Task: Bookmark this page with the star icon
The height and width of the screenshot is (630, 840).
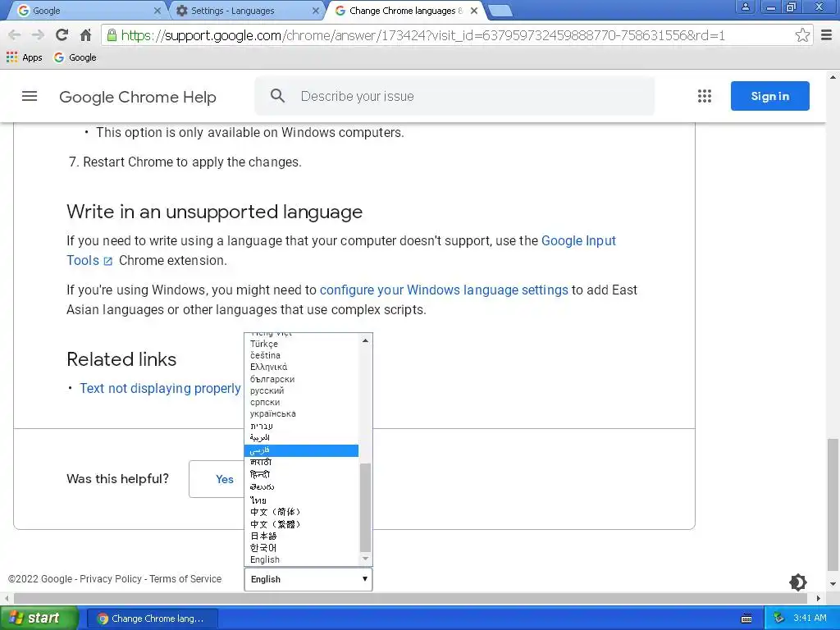Action: pos(802,35)
